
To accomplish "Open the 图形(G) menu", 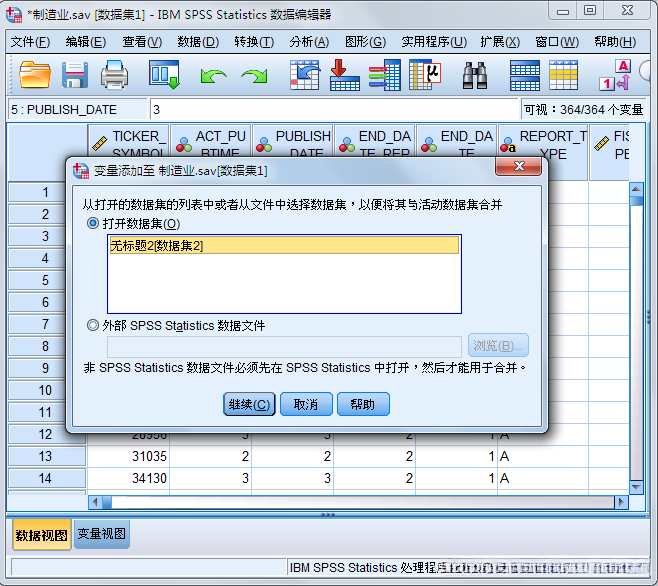I will tap(365, 42).
